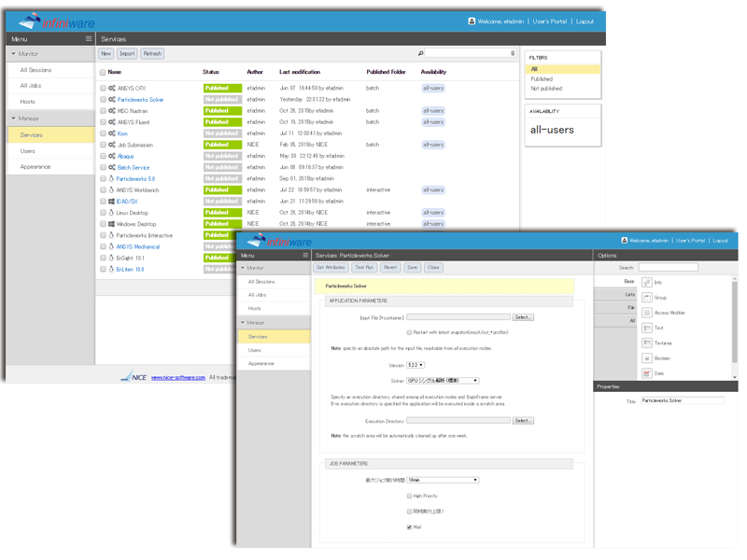Click the user avatar icon in front window header
This screenshot has height=560, width=747.
pos(624,241)
